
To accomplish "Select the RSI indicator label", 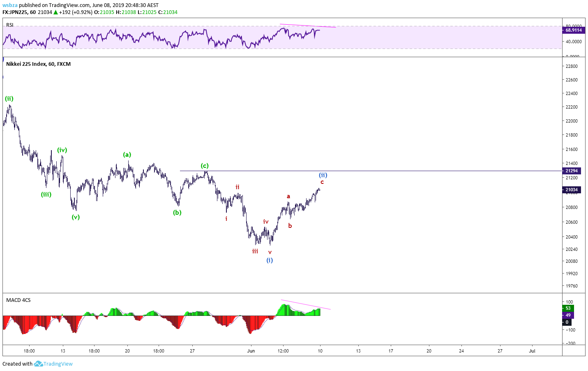I will [x=9, y=25].
